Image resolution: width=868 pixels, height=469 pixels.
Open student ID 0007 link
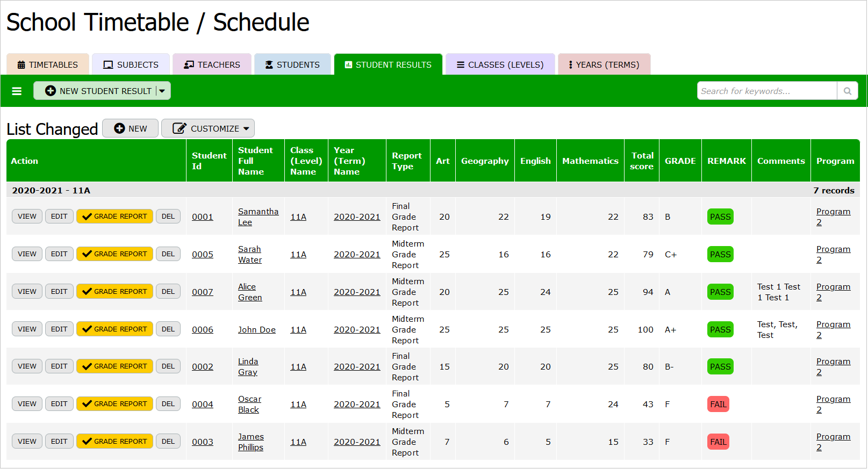(x=203, y=292)
